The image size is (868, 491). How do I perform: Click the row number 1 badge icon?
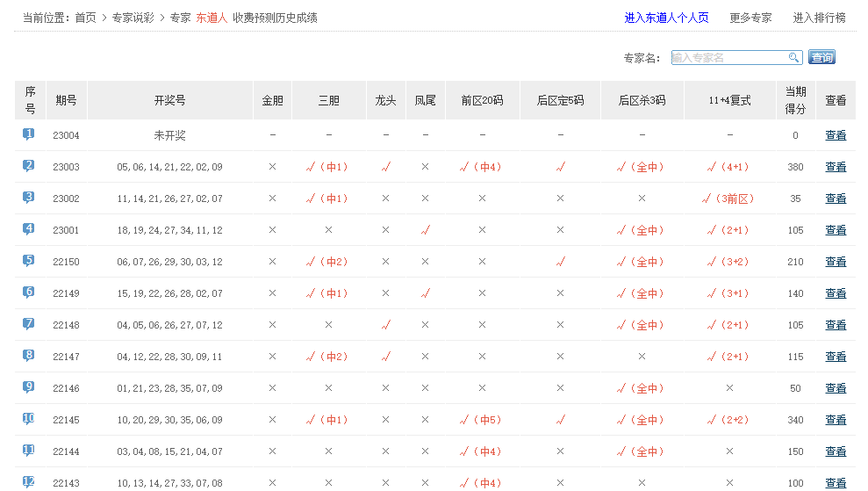click(x=29, y=134)
